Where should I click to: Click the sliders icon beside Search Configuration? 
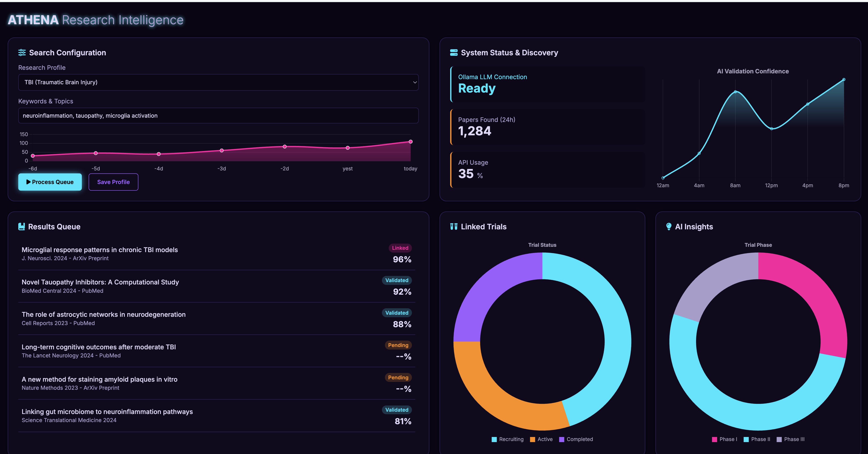(22, 53)
